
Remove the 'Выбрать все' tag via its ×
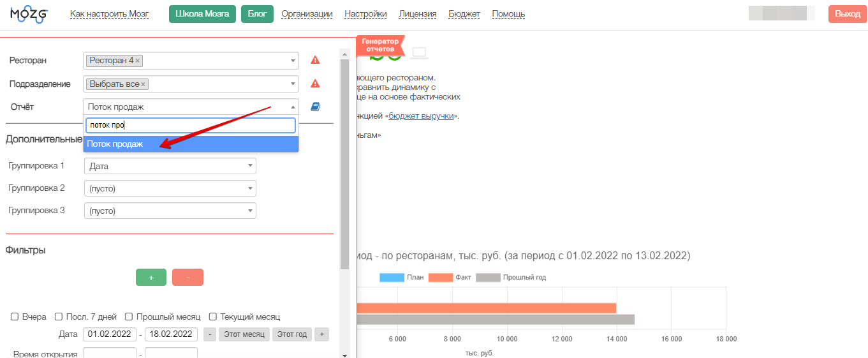tap(143, 84)
